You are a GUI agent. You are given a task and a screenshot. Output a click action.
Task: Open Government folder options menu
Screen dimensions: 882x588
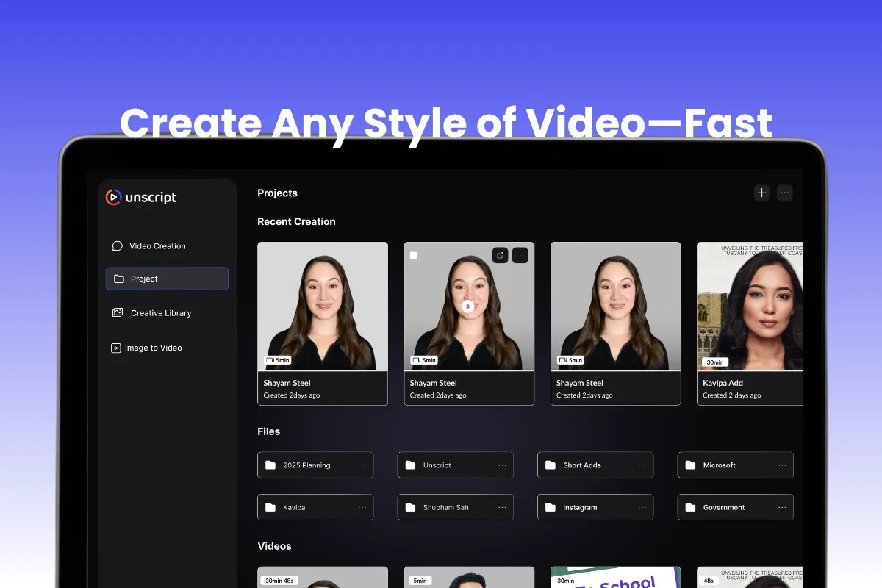click(782, 507)
